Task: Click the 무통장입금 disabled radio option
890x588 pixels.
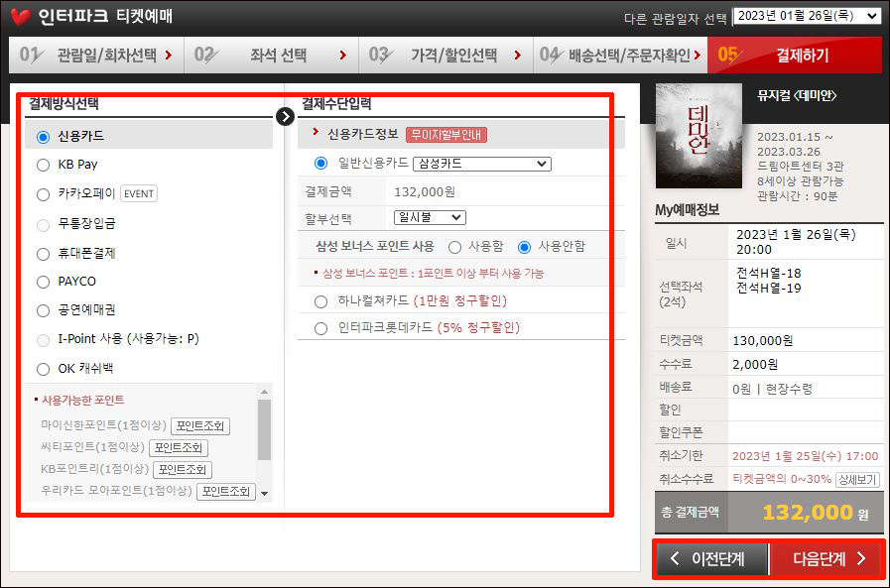Action: point(43,224)
